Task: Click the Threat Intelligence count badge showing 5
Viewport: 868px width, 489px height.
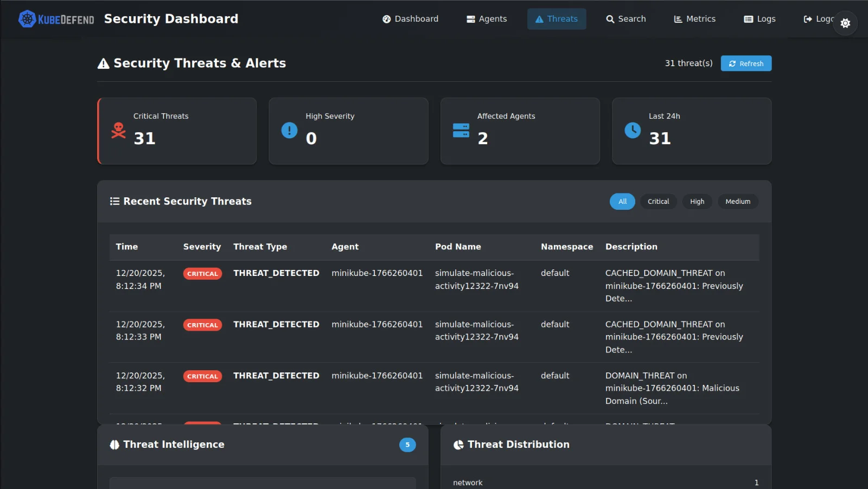Action: click(407, 445)
